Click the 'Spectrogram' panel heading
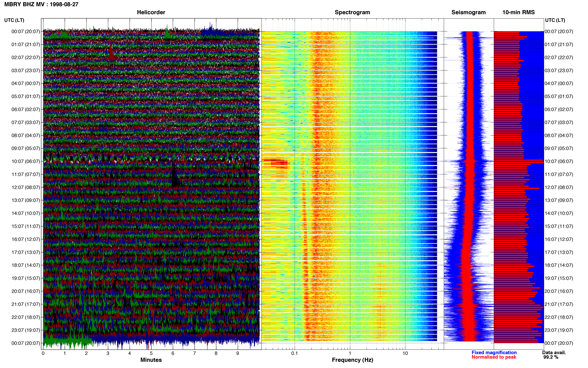588x368 pixels. (x=352, y=12)
